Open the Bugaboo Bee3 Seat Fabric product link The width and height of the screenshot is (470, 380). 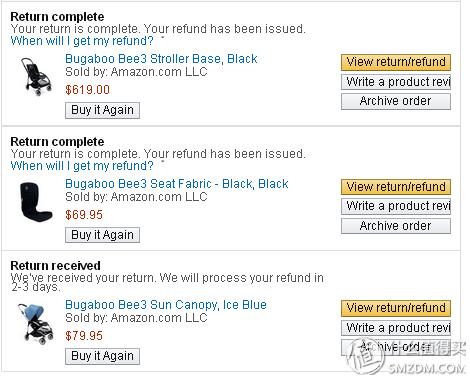coord(177,184)
